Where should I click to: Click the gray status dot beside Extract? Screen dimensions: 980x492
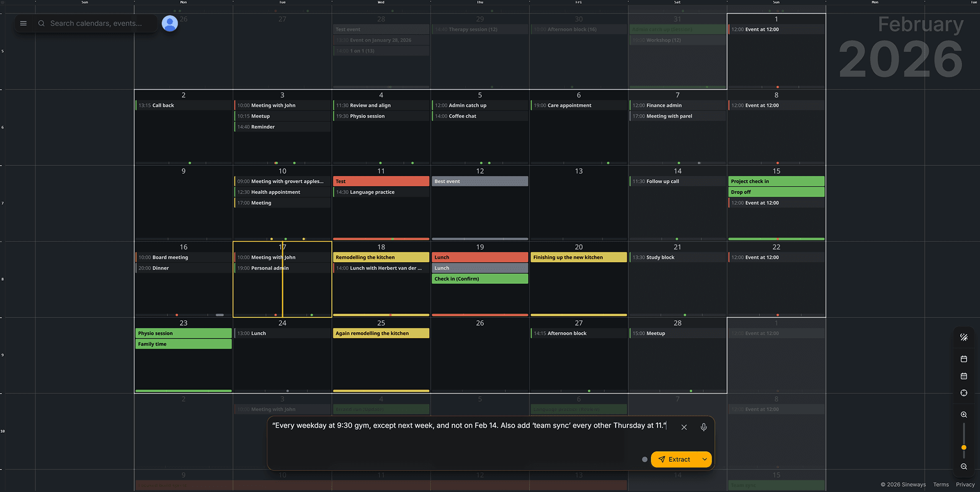[645, 459]
